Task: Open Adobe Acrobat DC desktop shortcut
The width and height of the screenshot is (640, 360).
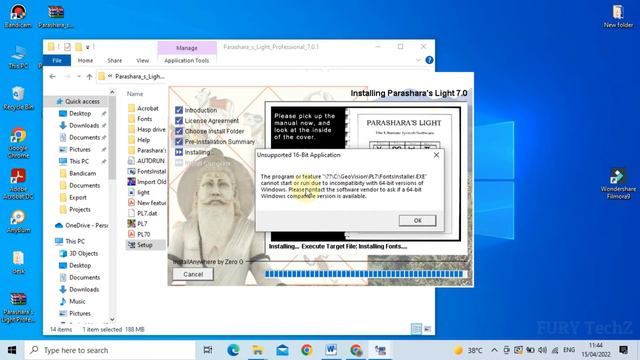Action: pos(18,184)
